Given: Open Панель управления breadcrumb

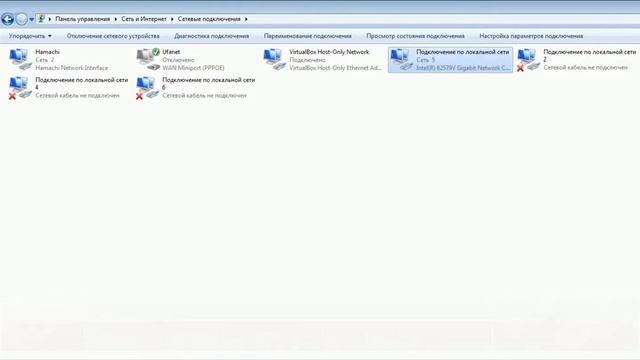Looking at the screenshot, I should coord(82,19).
